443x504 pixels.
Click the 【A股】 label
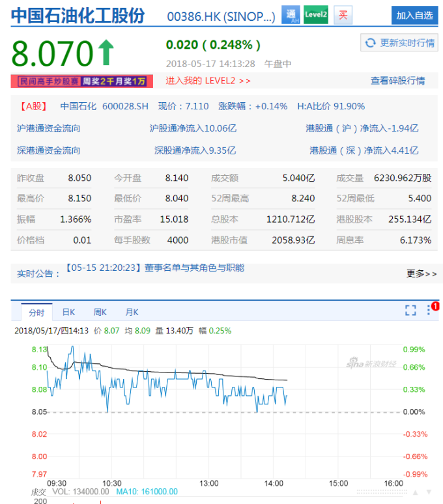[34, 106]
